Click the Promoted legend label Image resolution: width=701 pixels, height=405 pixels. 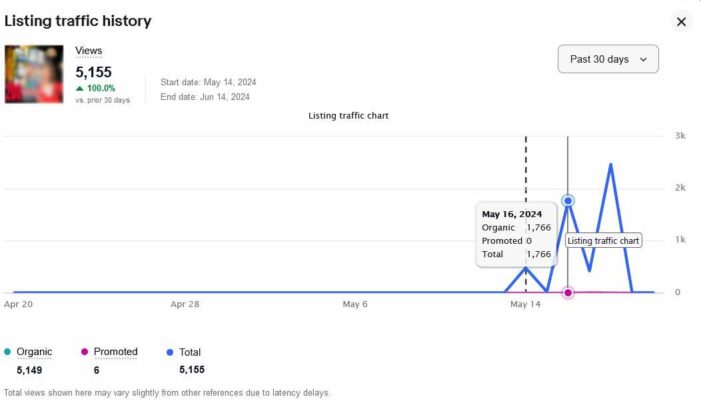coord(115,352)
